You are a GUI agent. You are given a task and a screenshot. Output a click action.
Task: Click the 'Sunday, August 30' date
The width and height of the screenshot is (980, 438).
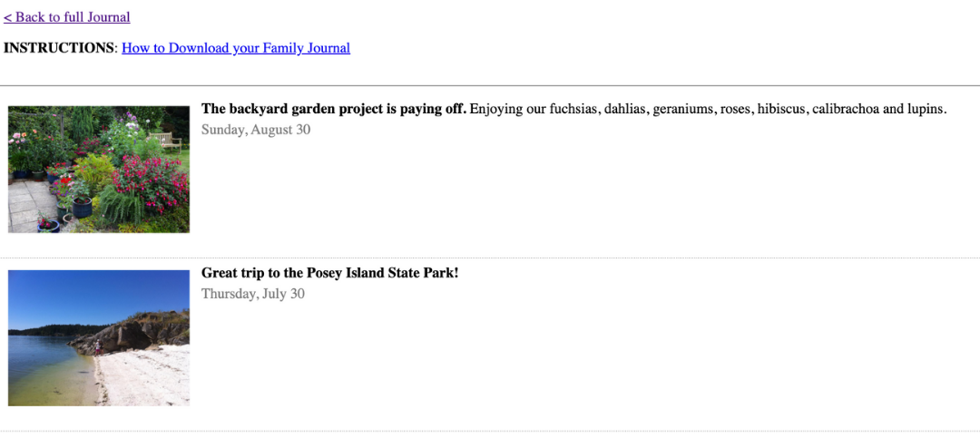[x=256, y=130]
